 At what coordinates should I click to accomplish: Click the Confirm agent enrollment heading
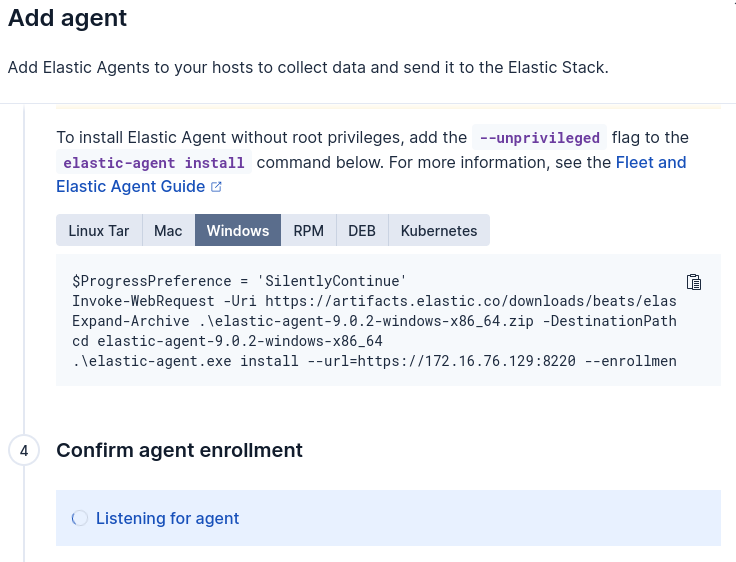180,451
